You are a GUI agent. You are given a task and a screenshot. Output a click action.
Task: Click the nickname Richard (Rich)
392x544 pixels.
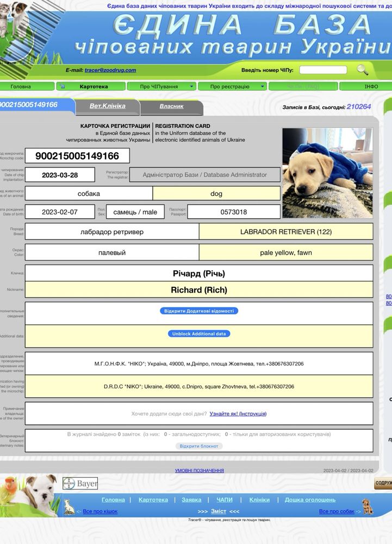click(x=199, y=290)
